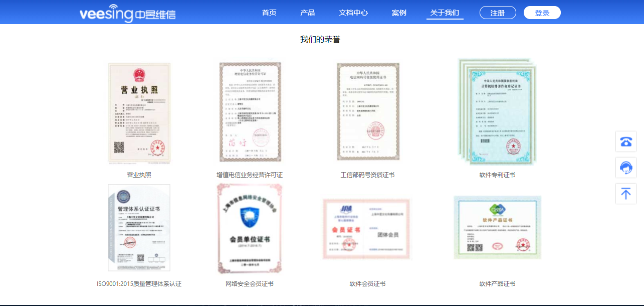
Task: View the 工信部码号资质证书 certificate
Action: pyautogui.click(x=368, y=112)
